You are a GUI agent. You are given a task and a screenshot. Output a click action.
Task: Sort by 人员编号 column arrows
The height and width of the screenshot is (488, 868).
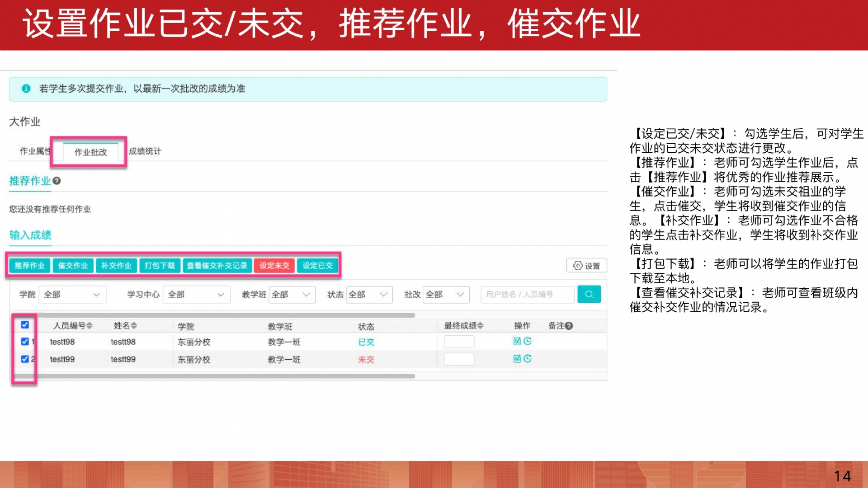(x=90, y=326)
